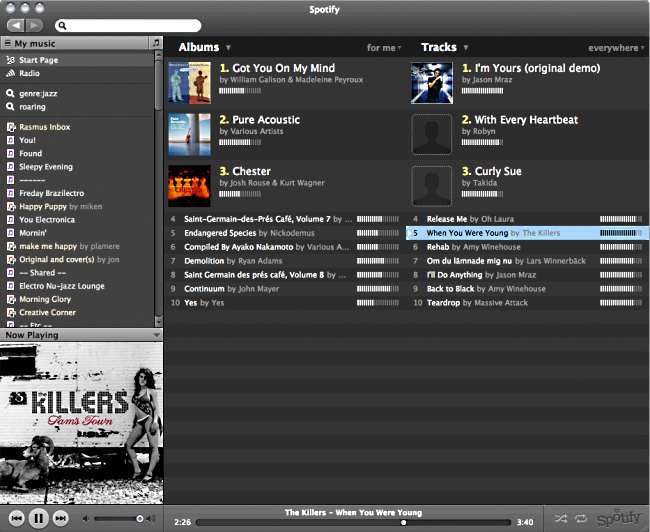
Task: Open the Pure Acoustic album title
Action: click(266, 120)
